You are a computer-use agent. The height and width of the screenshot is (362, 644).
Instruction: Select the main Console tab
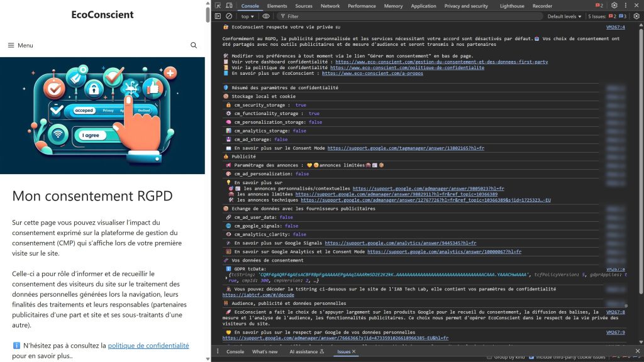[x=250, y=6]
